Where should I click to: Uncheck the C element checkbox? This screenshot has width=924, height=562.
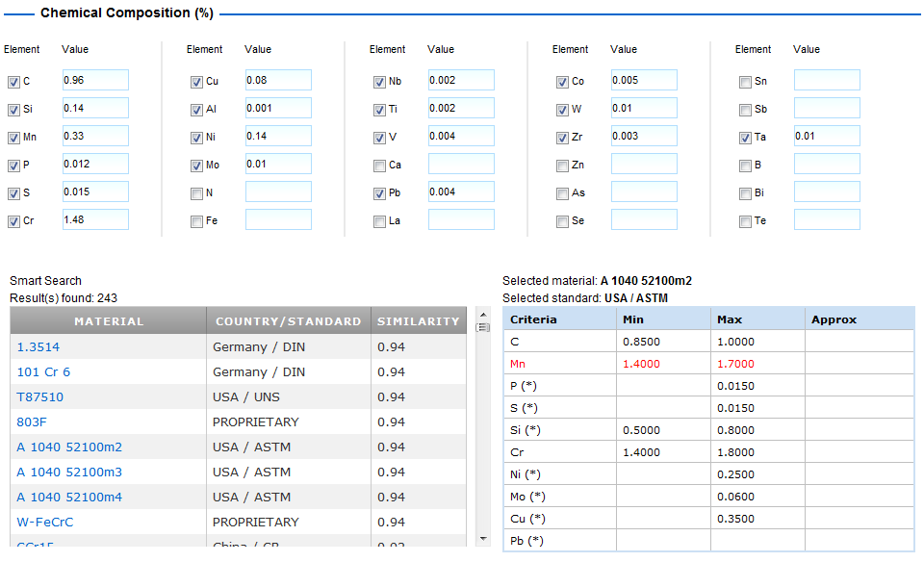click(x=13, y=82)
